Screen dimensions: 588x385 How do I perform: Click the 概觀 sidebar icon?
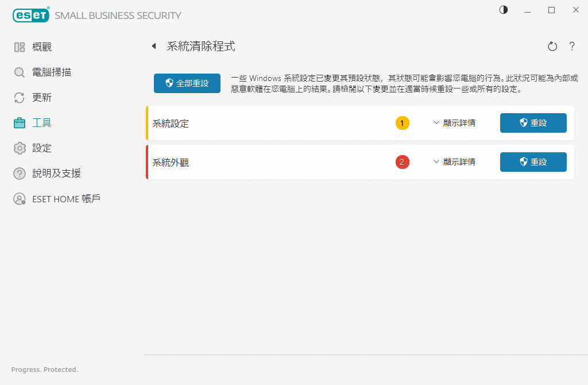pos(20,47)
